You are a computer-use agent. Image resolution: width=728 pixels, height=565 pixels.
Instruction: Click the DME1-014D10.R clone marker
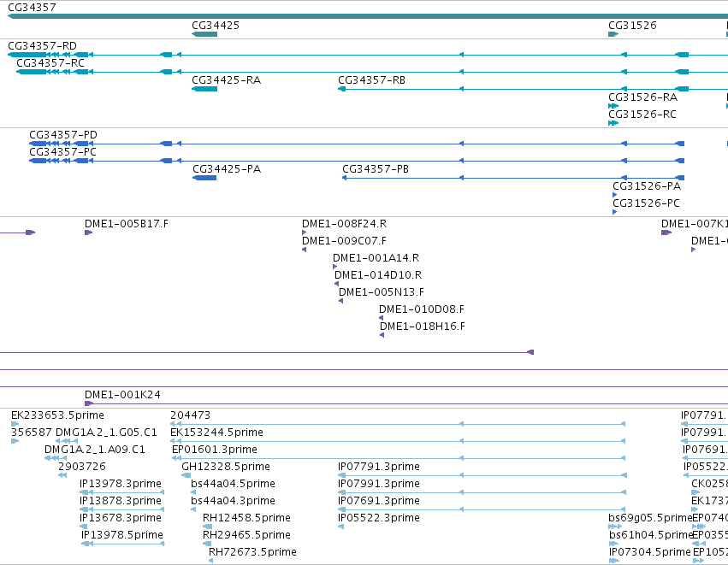[x=336, y=284]
